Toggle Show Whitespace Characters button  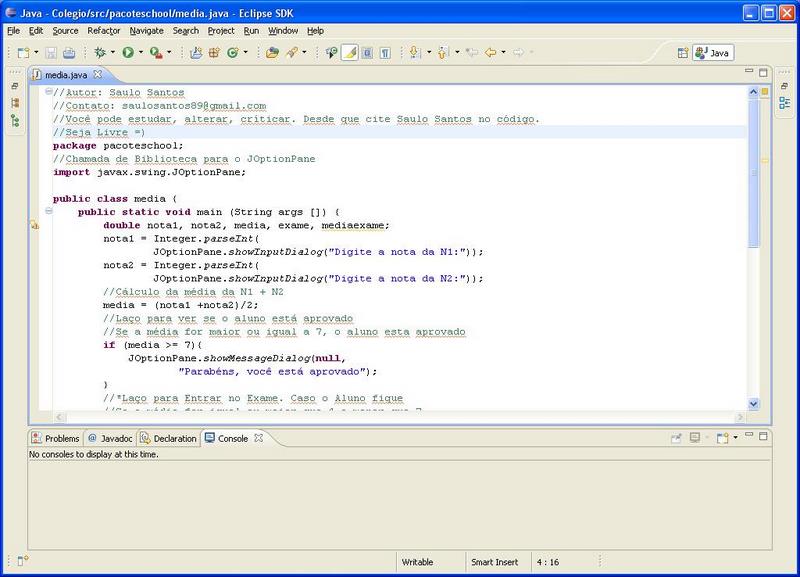[385, 53]
